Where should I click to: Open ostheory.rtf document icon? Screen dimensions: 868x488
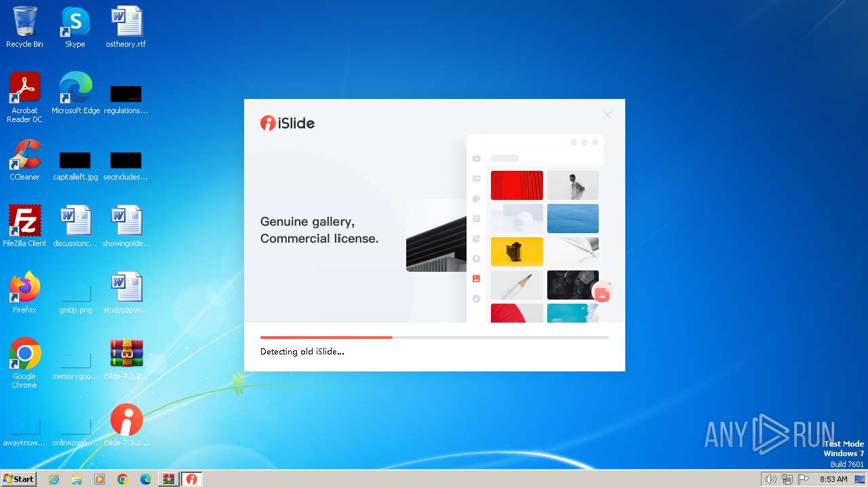point(126,27)
